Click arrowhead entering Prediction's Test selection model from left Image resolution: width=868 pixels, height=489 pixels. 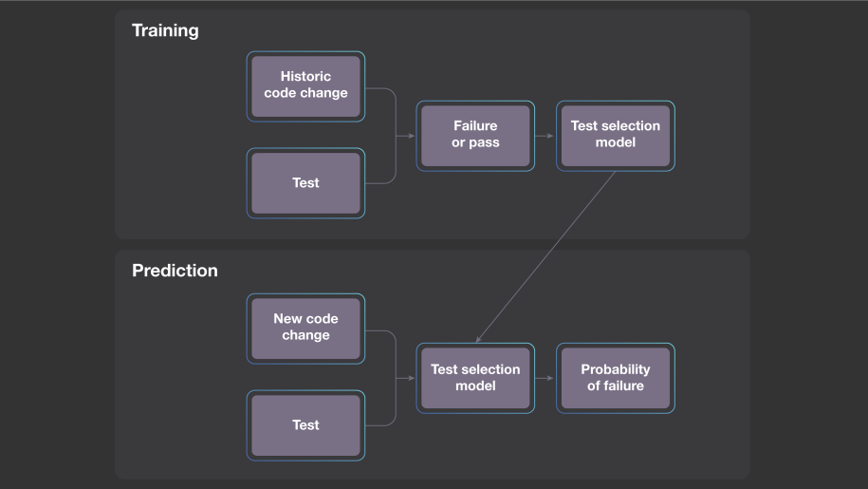411,378
